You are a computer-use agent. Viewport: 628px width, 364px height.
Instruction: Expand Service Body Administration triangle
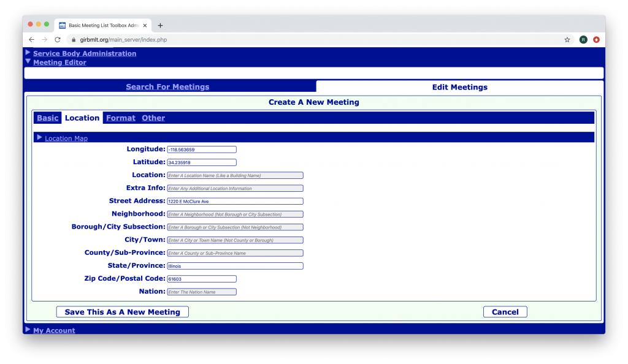[x=28, y=53]
